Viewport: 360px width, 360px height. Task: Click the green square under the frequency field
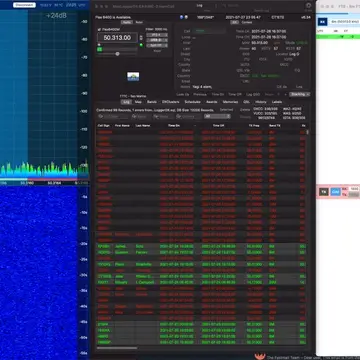click(99, 49)
